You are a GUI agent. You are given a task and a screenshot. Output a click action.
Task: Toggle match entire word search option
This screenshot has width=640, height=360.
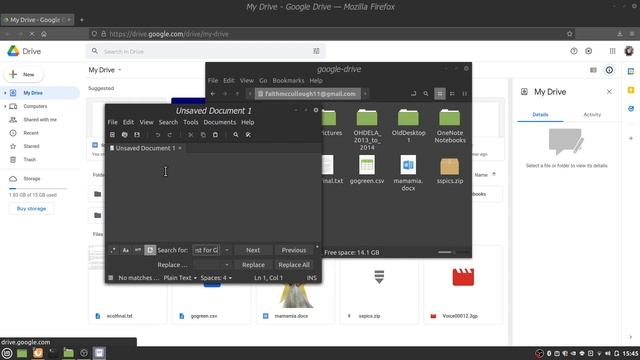tap(138, 250)
